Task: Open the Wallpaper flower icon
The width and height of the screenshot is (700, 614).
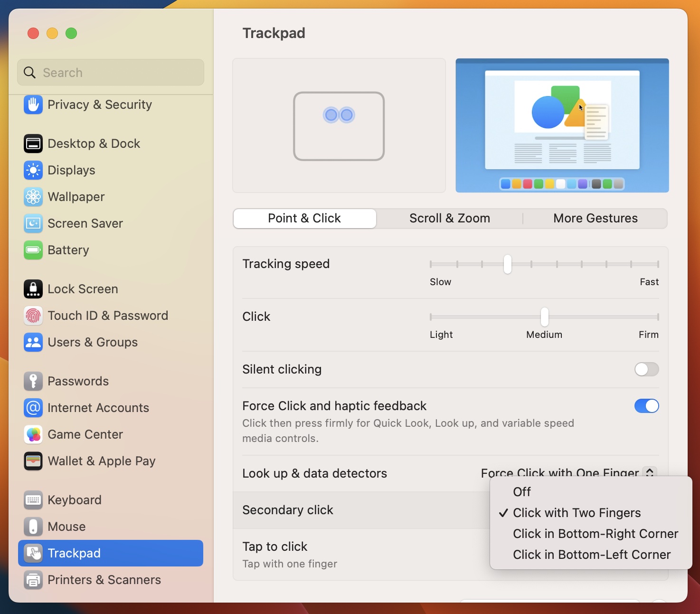Action: pos(33,197)
